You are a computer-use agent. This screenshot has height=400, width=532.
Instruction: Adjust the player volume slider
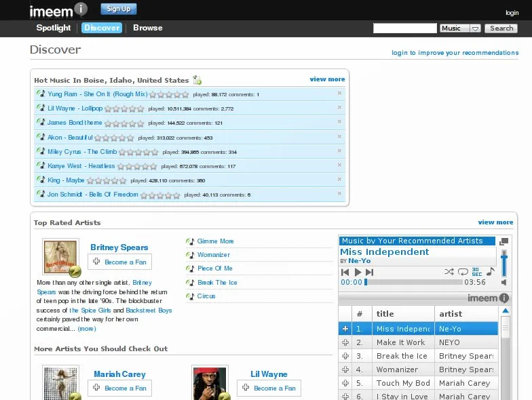click(504, 263)
